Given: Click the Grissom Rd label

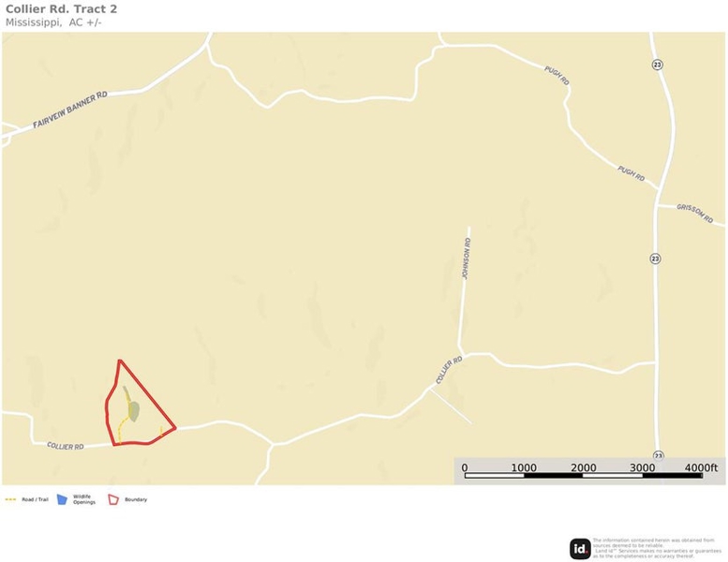Looking at the screenshot, I should pos(694,214).
